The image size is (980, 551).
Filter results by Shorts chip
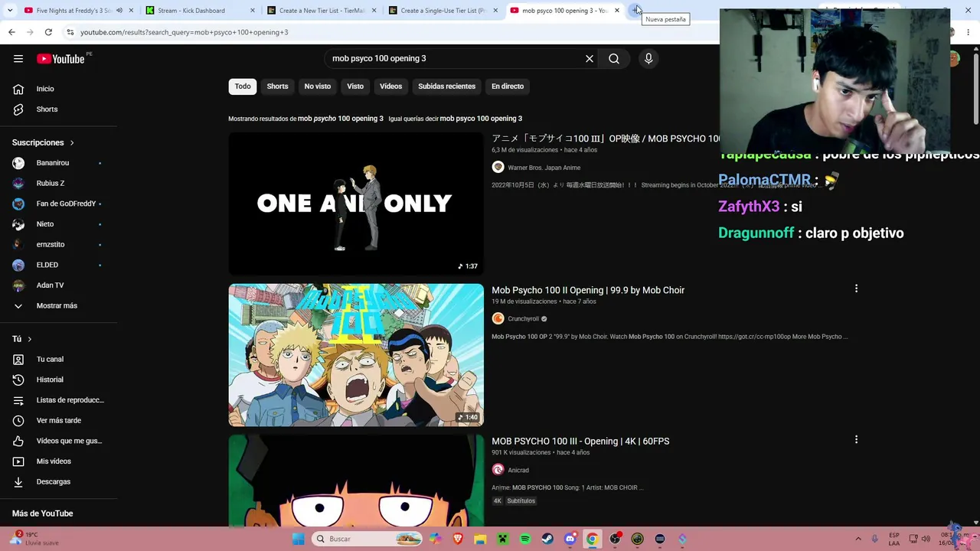pos(277,86)
